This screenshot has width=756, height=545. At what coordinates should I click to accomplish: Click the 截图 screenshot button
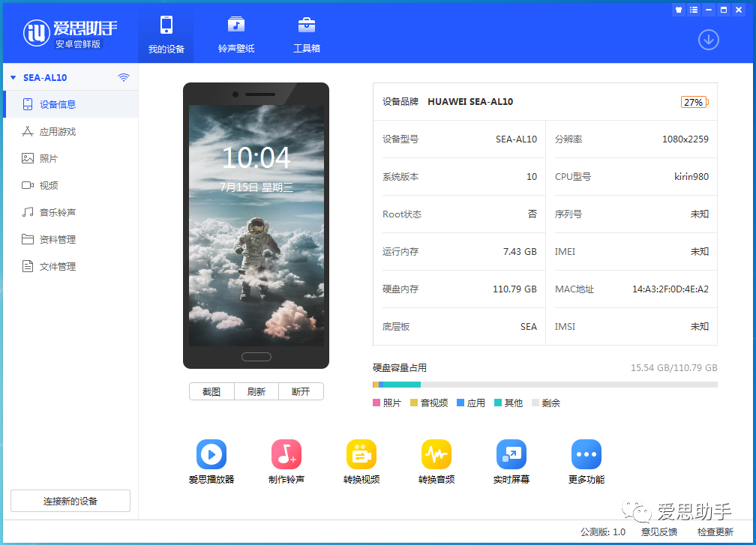[211, 392]
